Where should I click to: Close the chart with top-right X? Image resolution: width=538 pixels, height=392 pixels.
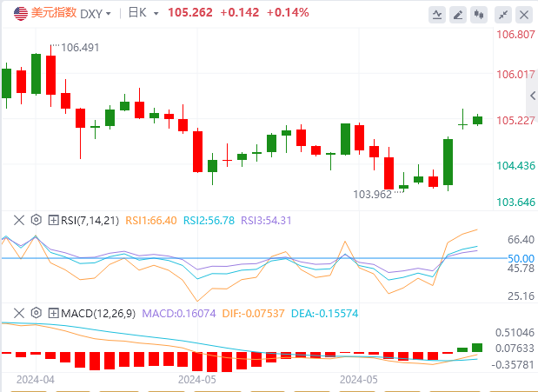524,15
